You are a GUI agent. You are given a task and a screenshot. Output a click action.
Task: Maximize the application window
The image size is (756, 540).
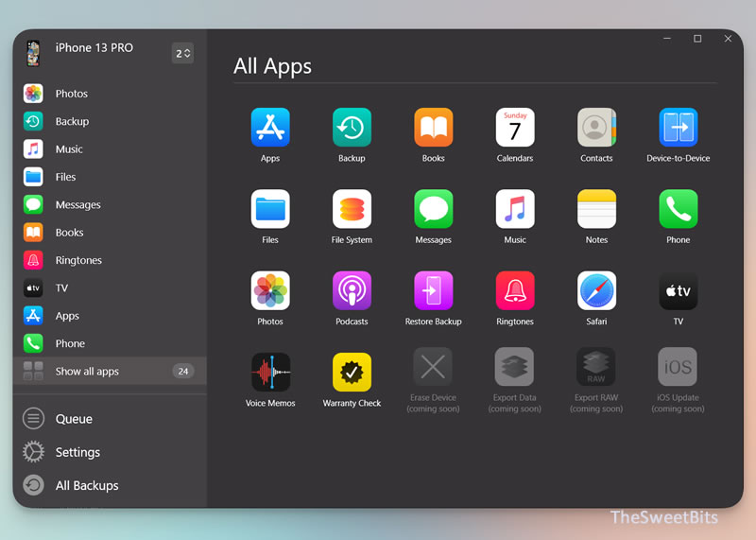(x=697, y=39)
